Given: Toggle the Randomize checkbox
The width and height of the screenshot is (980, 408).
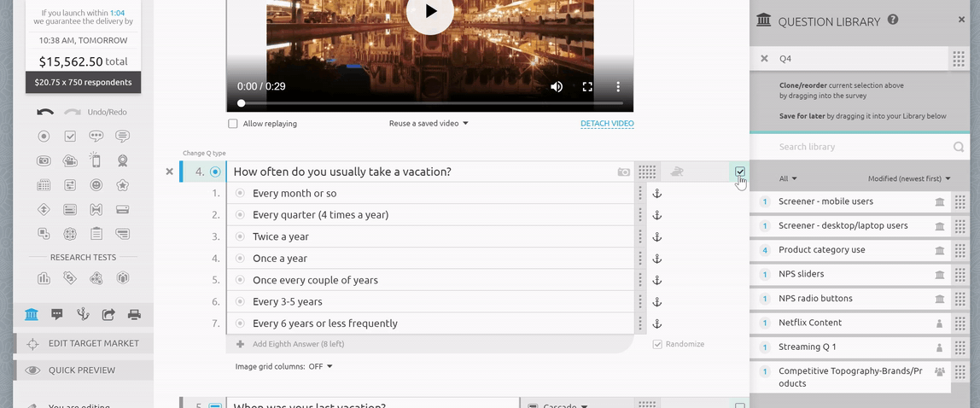Looking at the screenshot, I should [656, 344].
